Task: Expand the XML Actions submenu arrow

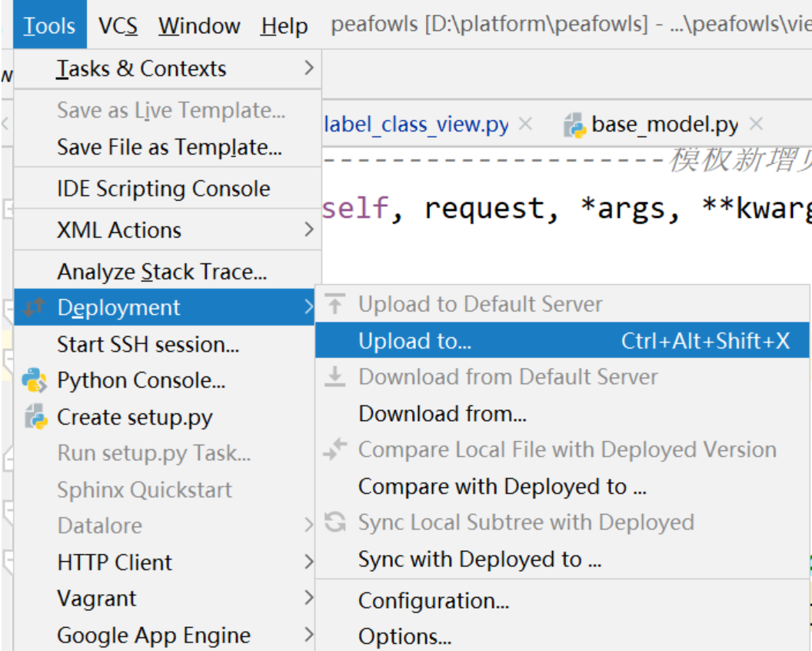Action: pyautogui.click(x=308, y=229)
